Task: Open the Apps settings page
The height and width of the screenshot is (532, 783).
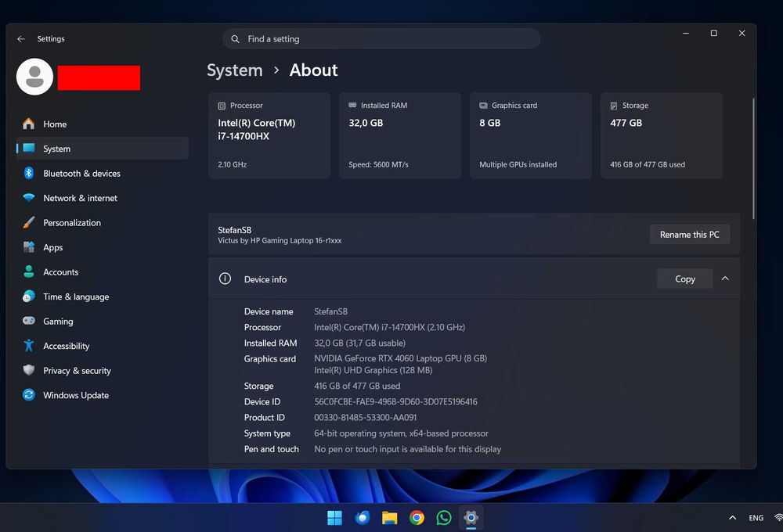Action: point(103,247)
